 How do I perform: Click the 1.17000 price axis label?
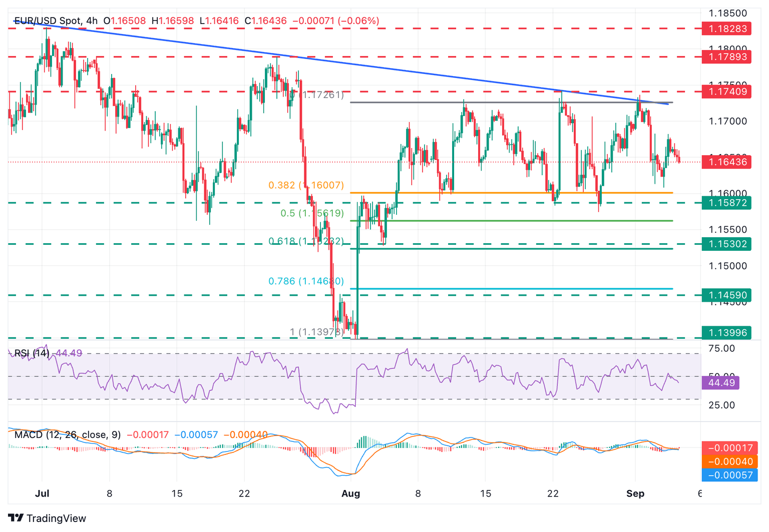727,121
